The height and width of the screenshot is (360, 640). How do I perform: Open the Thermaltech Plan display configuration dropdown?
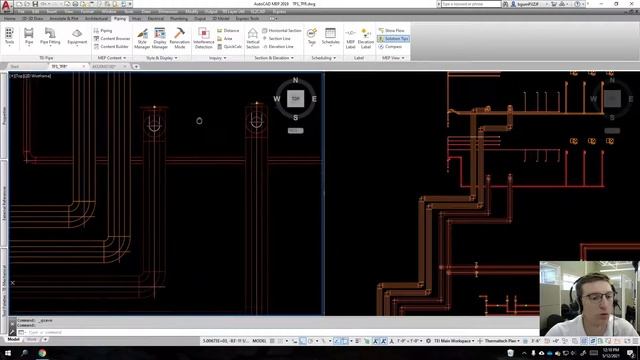(502, 340)
